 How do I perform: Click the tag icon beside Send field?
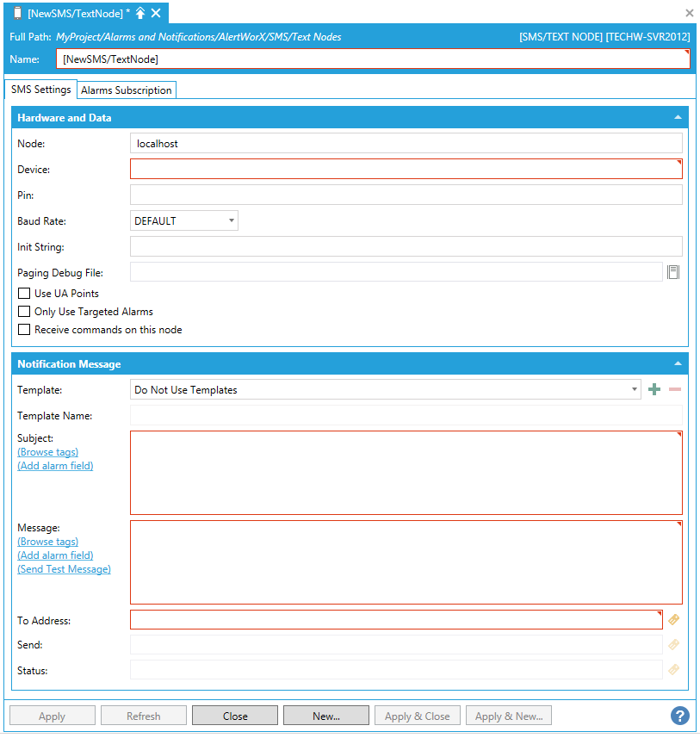tap(673, 645)
